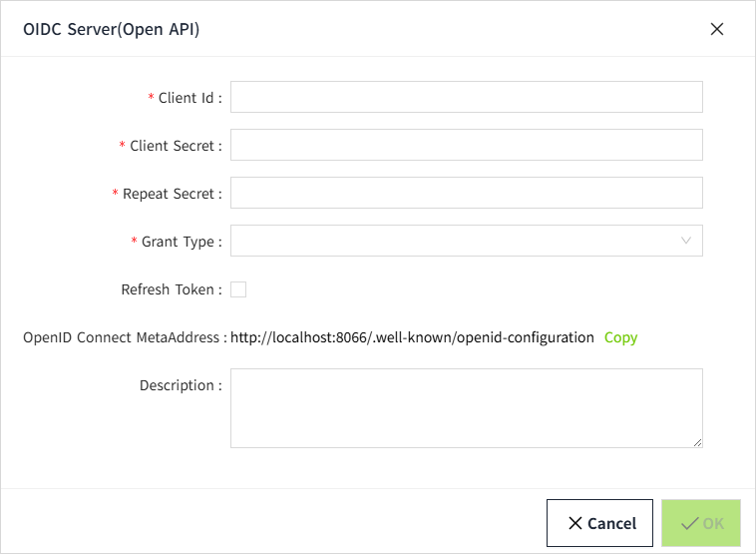Viewport: 756px width, 554px height.
Task: Click the openid-configuration URL text
Action: (412, 337)
